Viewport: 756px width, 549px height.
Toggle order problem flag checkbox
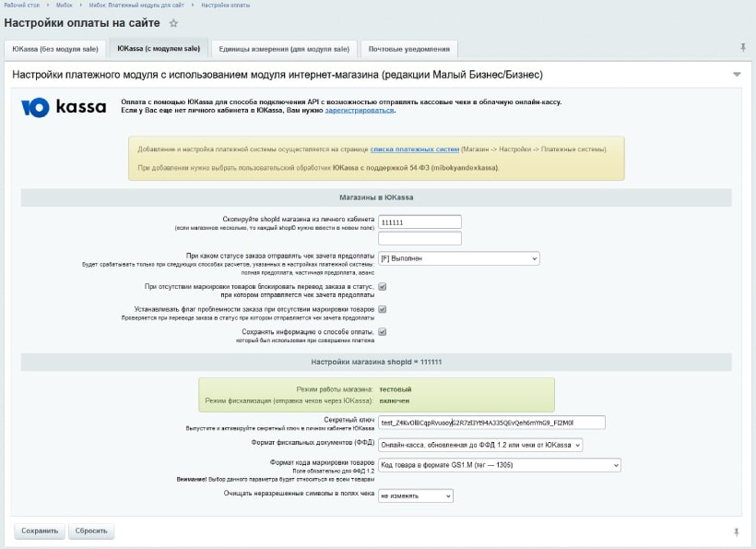tap(383, 309)
